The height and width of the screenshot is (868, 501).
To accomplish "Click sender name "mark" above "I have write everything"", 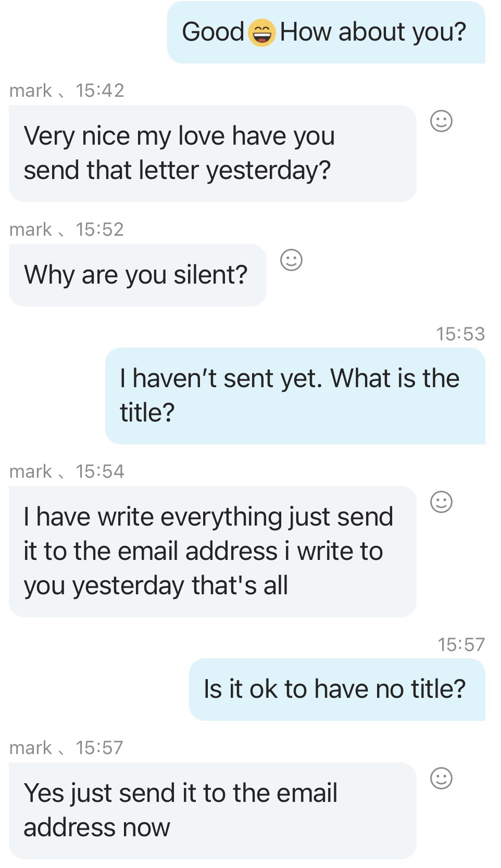I will pos(30,471).
